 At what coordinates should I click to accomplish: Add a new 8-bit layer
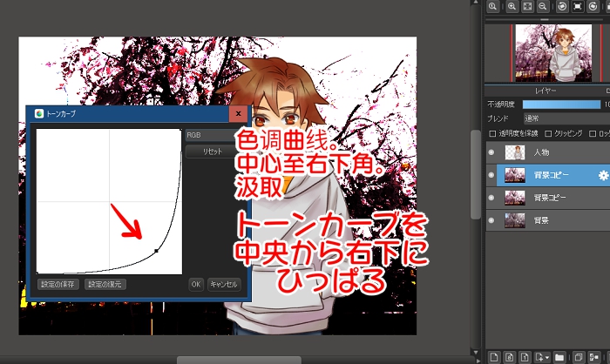click(510, 357)
